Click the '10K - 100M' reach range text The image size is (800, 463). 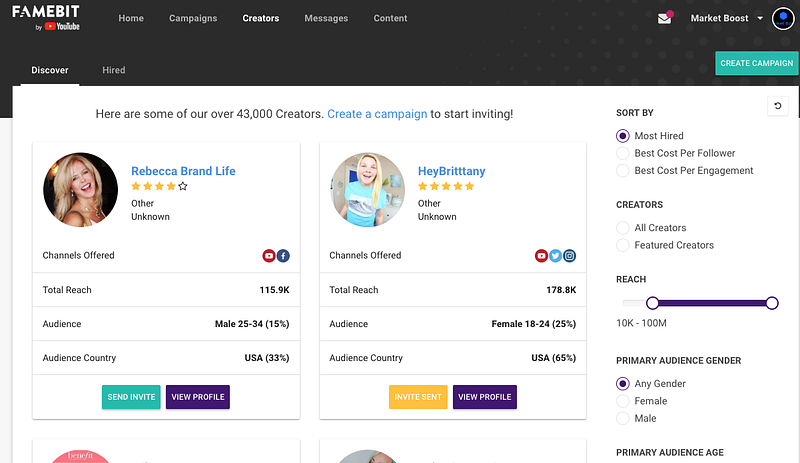[x=641, y=323]
